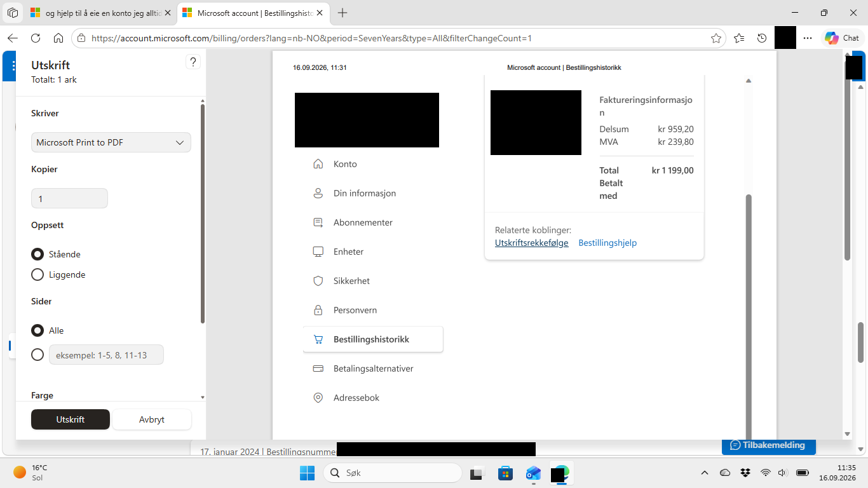Open a new tab with plus icon
Viewport: 868px width, 488px height.
point(342,13)
